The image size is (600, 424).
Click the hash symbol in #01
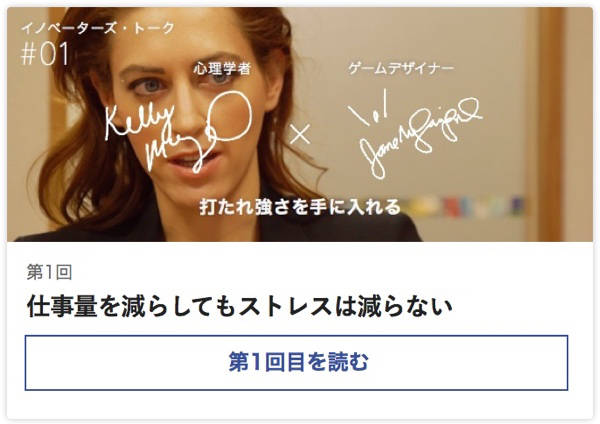(28, 54)
